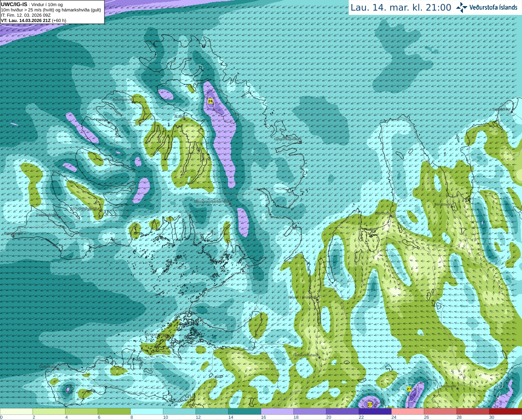Click the 'Lau. 14. mar. kl. 21:00' date header

point(401,7)
